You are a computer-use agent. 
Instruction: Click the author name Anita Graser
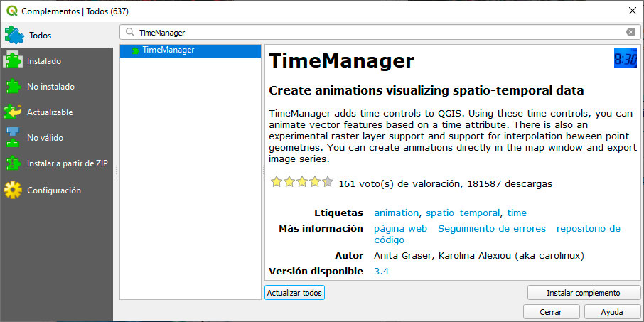[402, 256]
